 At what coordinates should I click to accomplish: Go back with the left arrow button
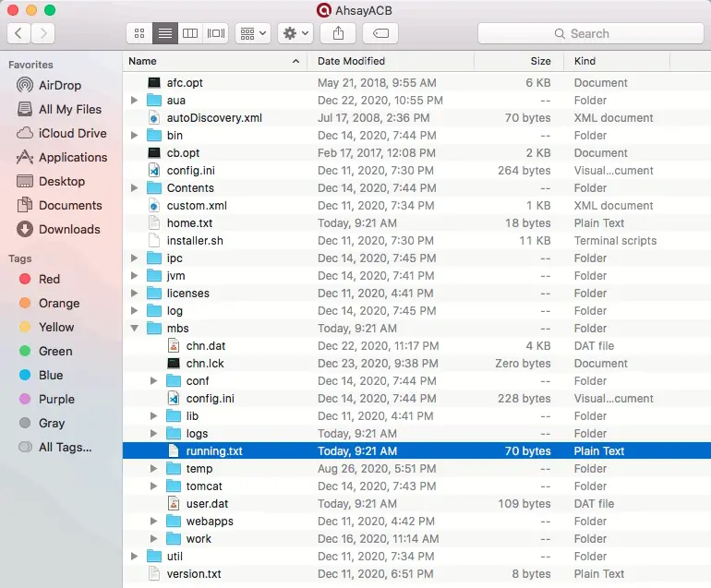click(x=19, y=33)
